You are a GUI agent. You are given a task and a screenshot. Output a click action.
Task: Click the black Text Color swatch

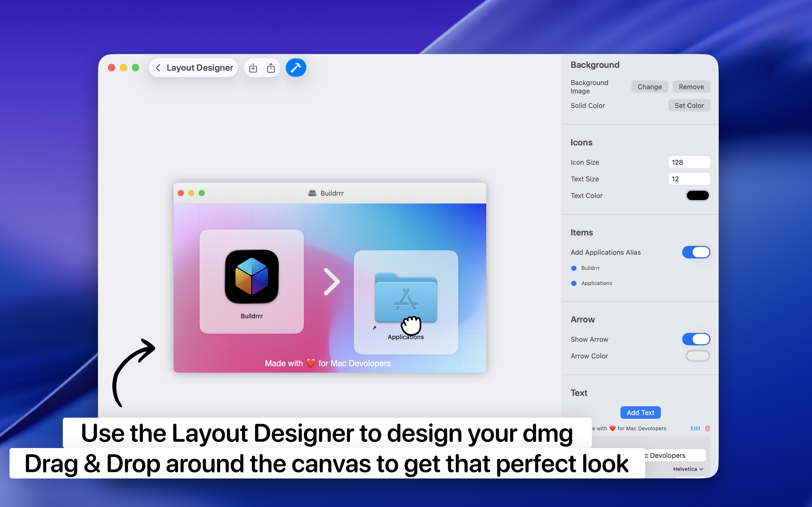point(697,196)
